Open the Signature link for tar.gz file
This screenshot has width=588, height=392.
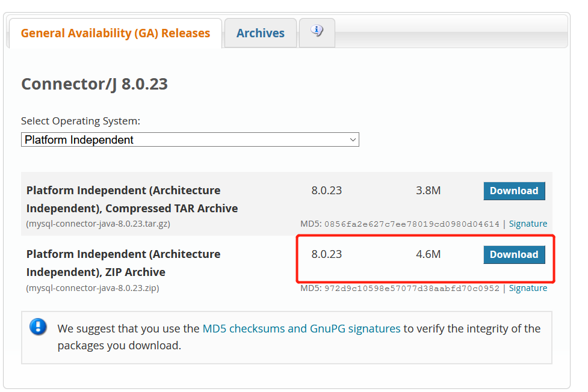tap(528, 224)
